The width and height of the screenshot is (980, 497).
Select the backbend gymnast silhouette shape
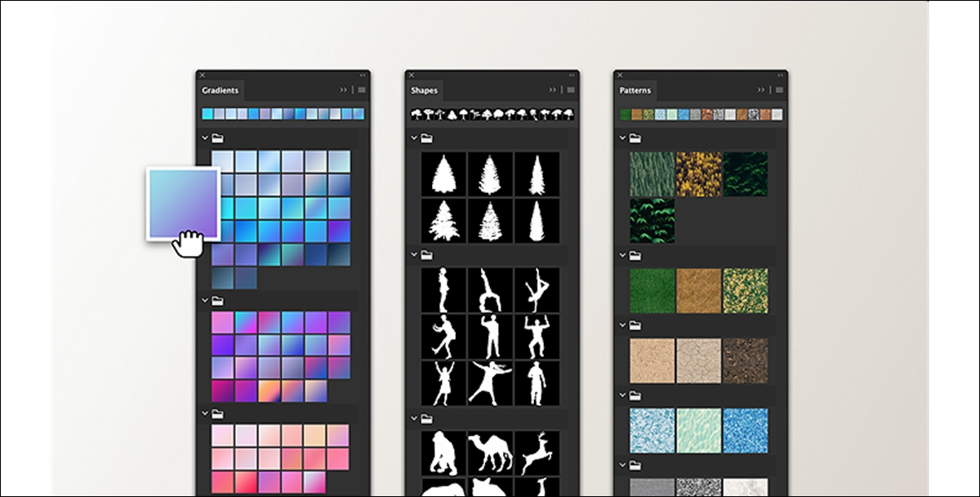tap(490, 290)
